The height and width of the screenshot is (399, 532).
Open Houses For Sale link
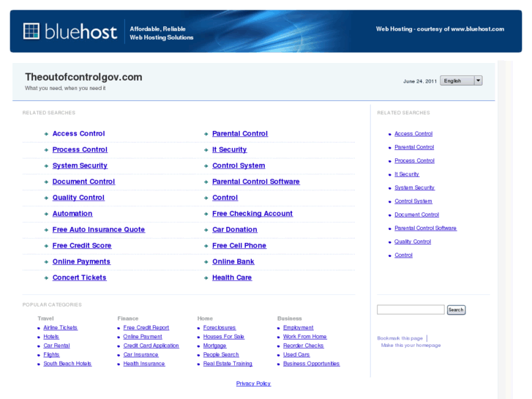pyautogui.click(x=224, y=337)
